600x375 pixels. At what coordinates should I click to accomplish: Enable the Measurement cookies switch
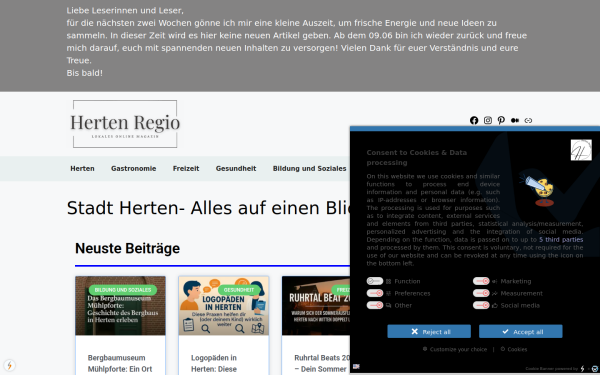481,293
